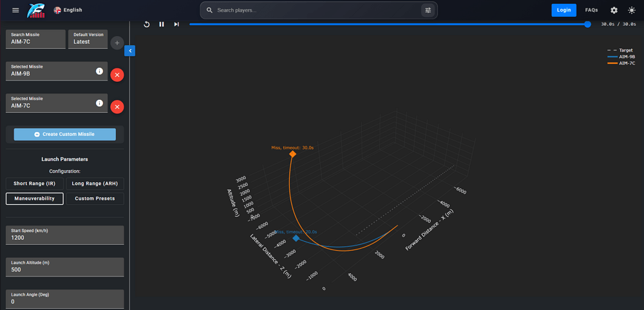Pause the simulation playback
The height and width of the screenshot is (310, 644).
(x=162, y=24)
